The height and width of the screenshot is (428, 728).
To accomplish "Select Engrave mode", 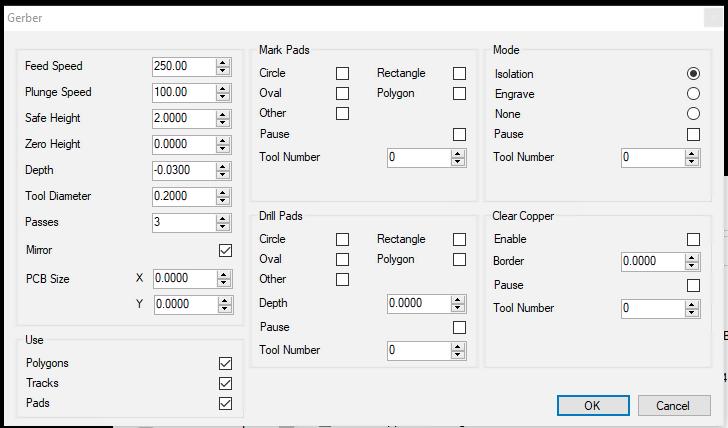I will pyautogui.click(x=693, y=94).
